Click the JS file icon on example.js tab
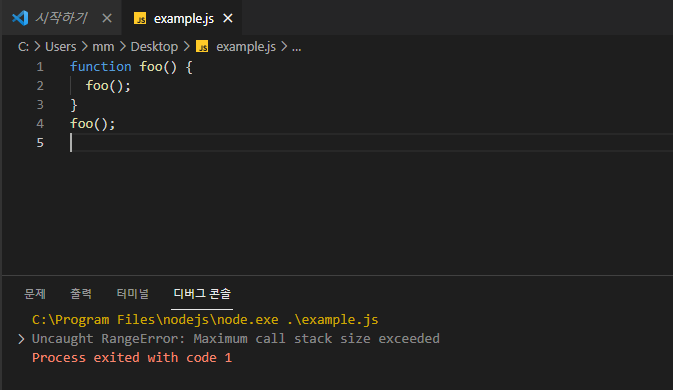This screenshot has width=673, height=390. tap(140, 18)
